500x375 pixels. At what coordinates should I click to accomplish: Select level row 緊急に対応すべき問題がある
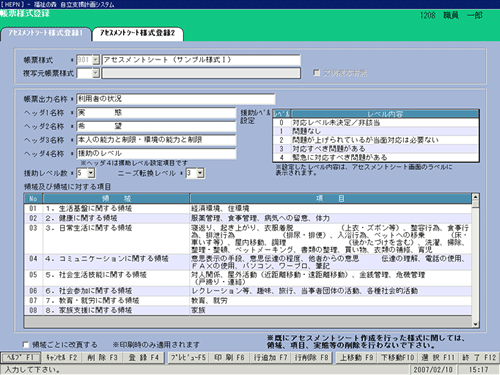pos(376,157)
